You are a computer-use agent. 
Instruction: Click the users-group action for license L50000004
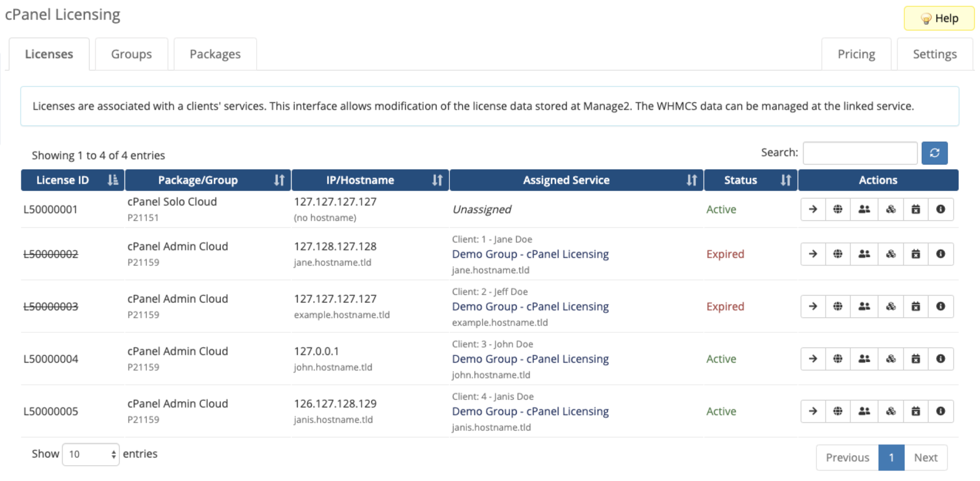[x=864, y=359]
